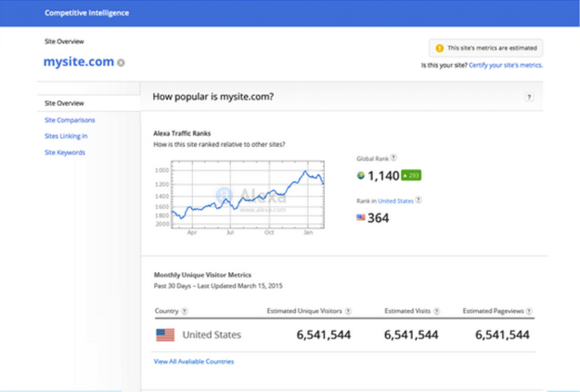
Task: Click the Competitive Intelligence header title
Action: coord(87,13)
